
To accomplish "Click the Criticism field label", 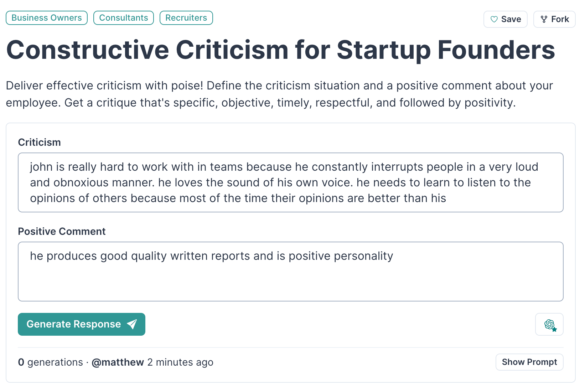I will tap(39, 142).
